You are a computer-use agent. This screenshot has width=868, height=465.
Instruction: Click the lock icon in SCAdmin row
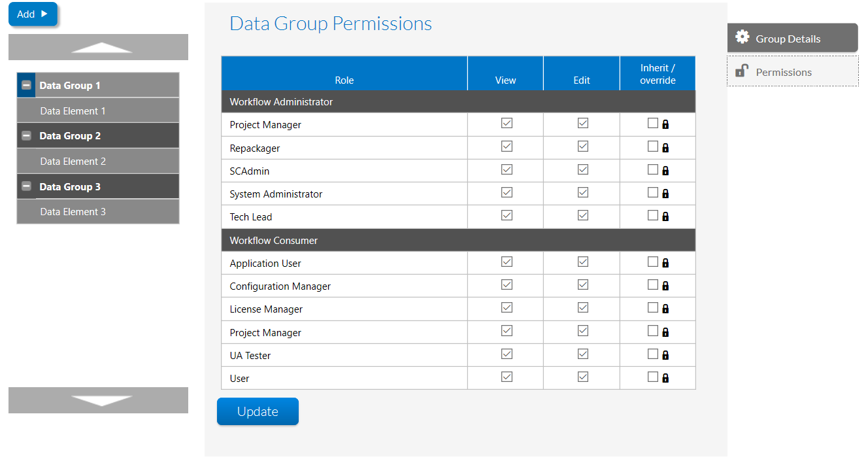click(665, 171)
